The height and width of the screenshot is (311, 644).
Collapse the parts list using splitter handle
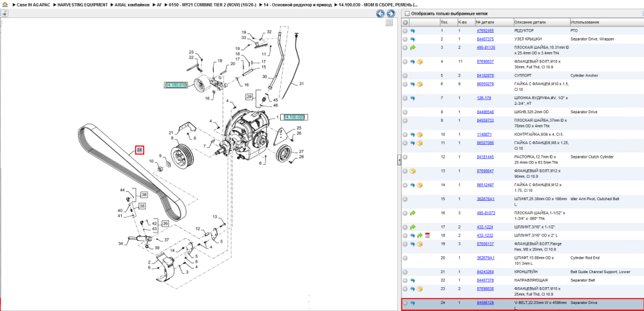(399, 160)
